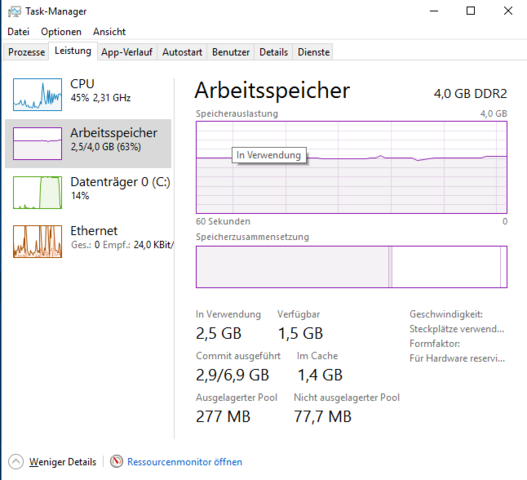Switch to the Prozesse tab
Image resolution: width=527 pixels, height=480 pixels.
(26, 52)
